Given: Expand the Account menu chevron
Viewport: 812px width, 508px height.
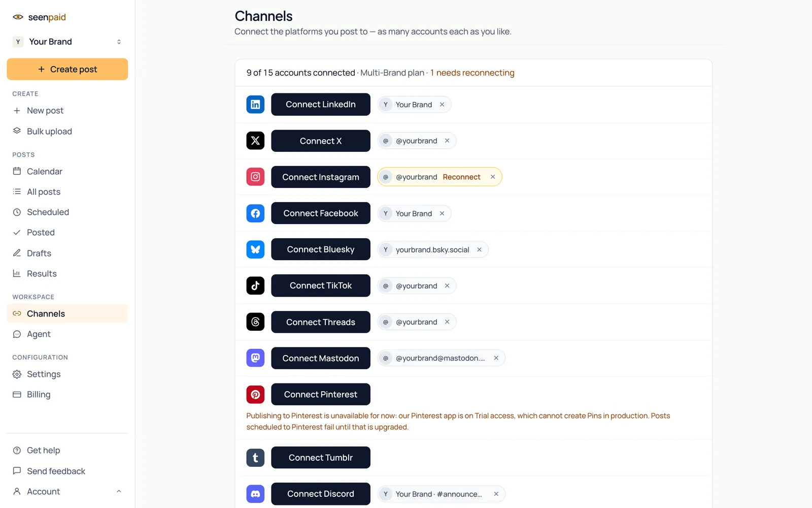Looking at the screenshot, I should coord(119,491).
